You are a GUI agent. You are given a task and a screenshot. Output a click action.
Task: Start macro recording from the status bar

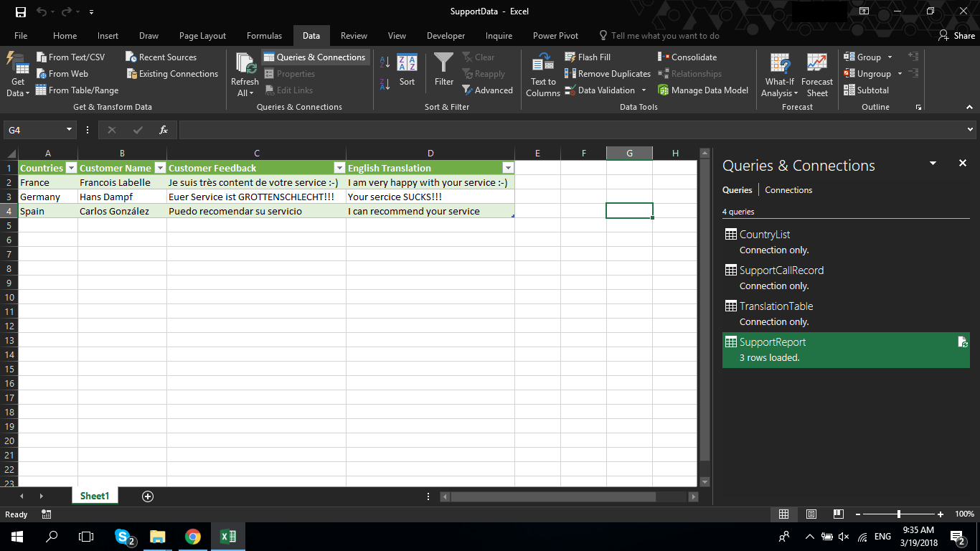(46, 514)
